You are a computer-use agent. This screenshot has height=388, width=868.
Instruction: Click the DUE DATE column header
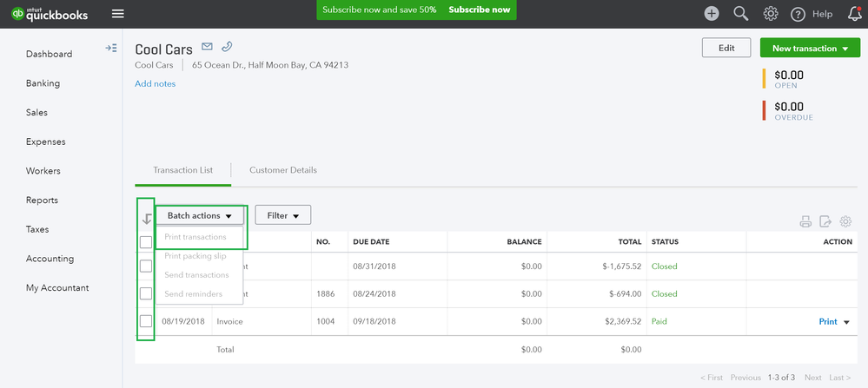coord(369,242)
